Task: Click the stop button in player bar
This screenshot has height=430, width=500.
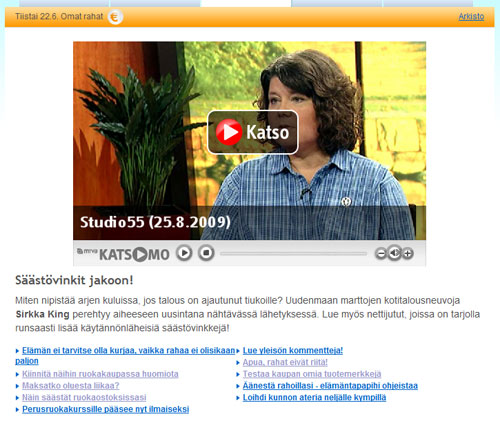Action: (206, 253)
